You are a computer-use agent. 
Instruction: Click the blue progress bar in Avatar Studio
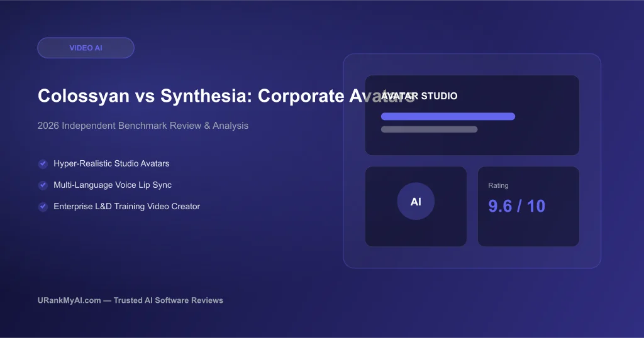point(448,116)
